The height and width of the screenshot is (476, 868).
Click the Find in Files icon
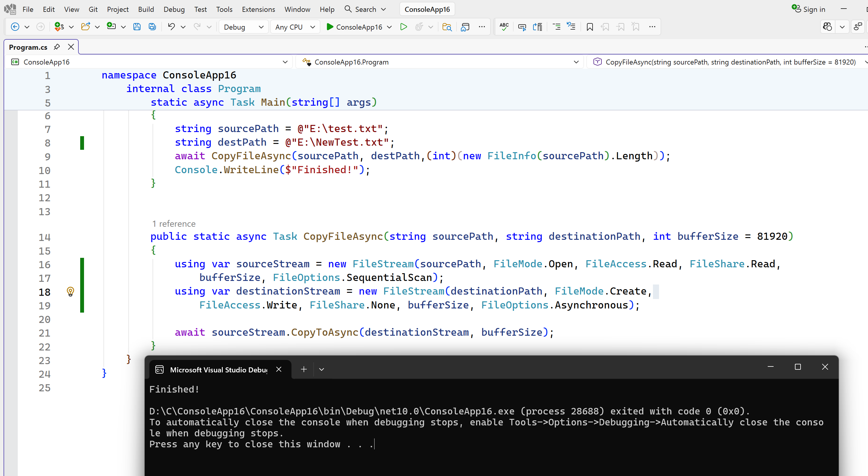(447, 27)
